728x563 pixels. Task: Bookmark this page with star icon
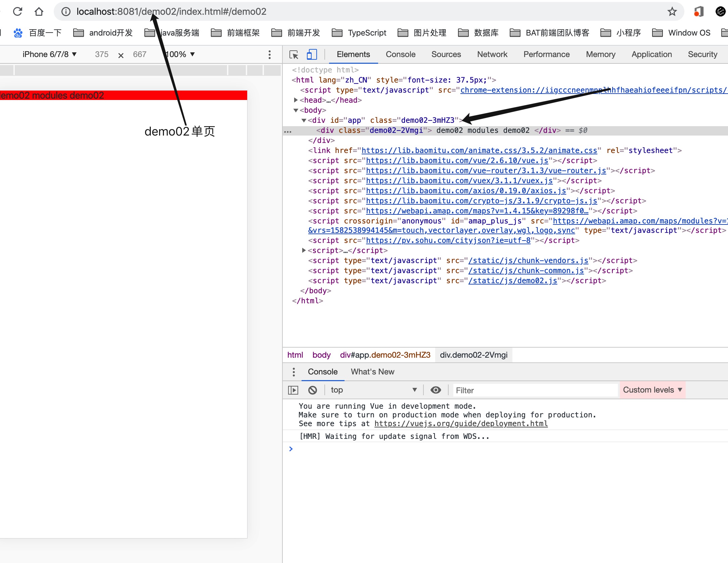tap(672, 12)
